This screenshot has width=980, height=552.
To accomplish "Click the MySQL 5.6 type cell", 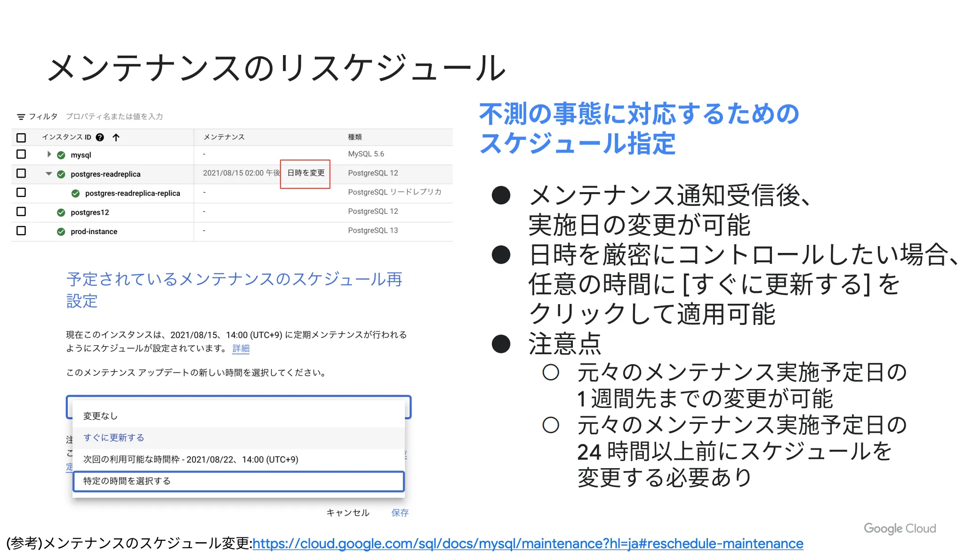I will pyautogui.click(x=366, y=154).
